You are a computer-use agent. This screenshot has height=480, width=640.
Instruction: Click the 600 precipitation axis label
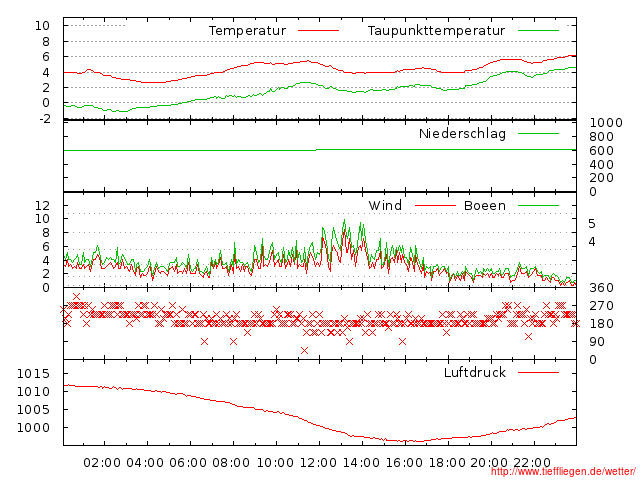pos(601,151)
